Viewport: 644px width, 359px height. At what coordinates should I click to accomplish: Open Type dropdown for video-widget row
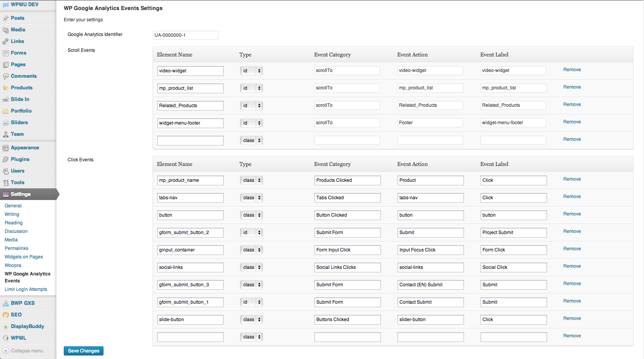click(x=251, y=71)
